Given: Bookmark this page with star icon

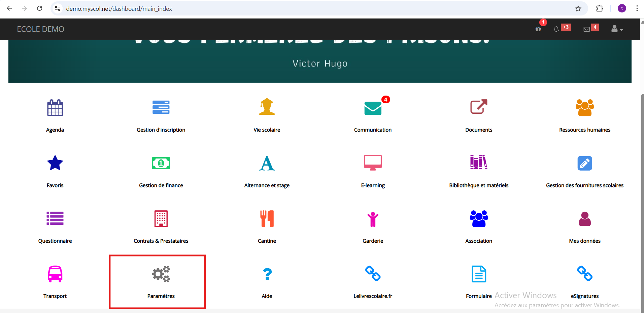Looking at the screenshot, I should [578, 8].
